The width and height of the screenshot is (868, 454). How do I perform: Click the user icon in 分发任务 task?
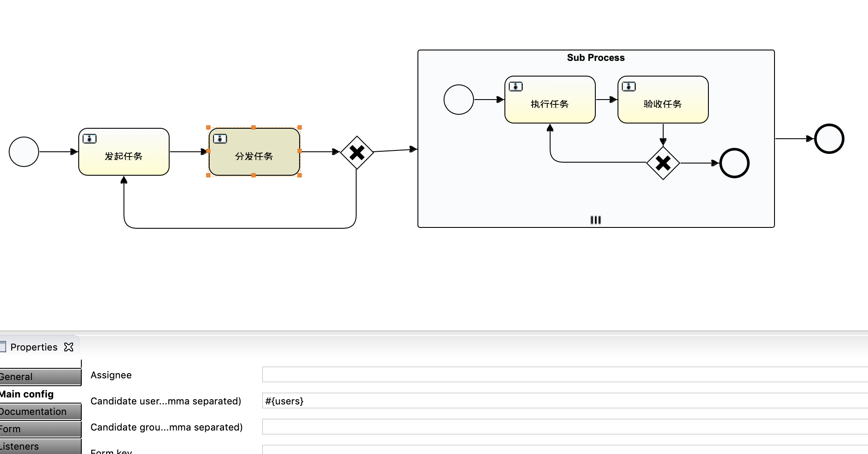[220, 139]
